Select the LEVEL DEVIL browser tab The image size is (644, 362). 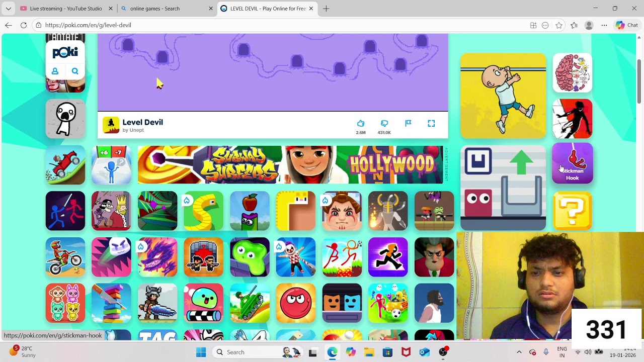pos(268,9)
